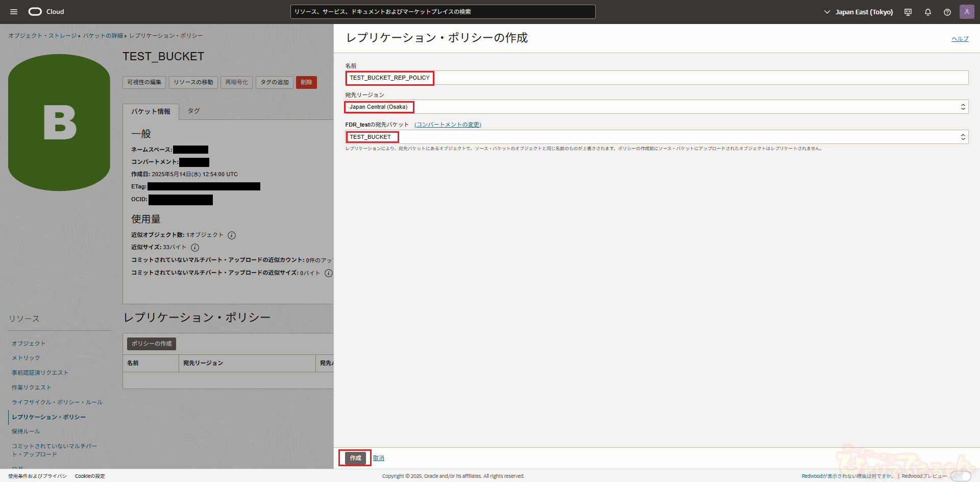Image resolution: width=980 pixels, height=482 pixels.
Task: Click the Oracle Cloud logo
Action: point(46,12)
